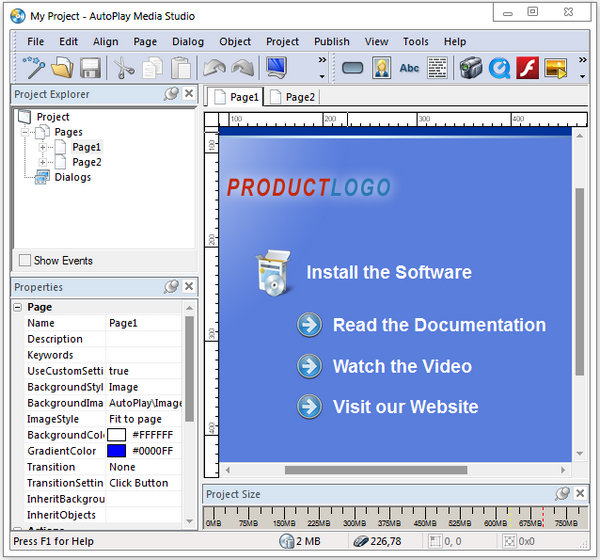This screenshot has height=560, width=600.
Task: Expand the Page1 node in project tree
Action: [x=44, y=147]
